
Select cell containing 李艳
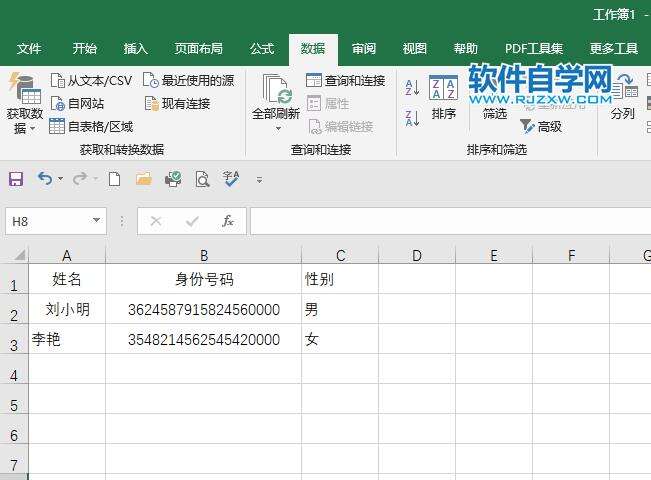[67, 339]
